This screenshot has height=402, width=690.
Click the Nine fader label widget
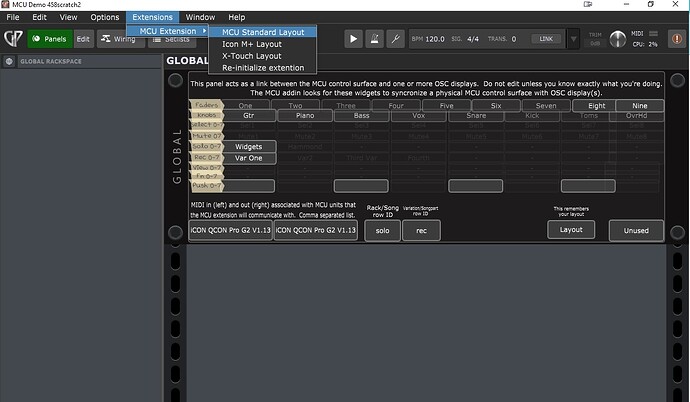point(639,106)
